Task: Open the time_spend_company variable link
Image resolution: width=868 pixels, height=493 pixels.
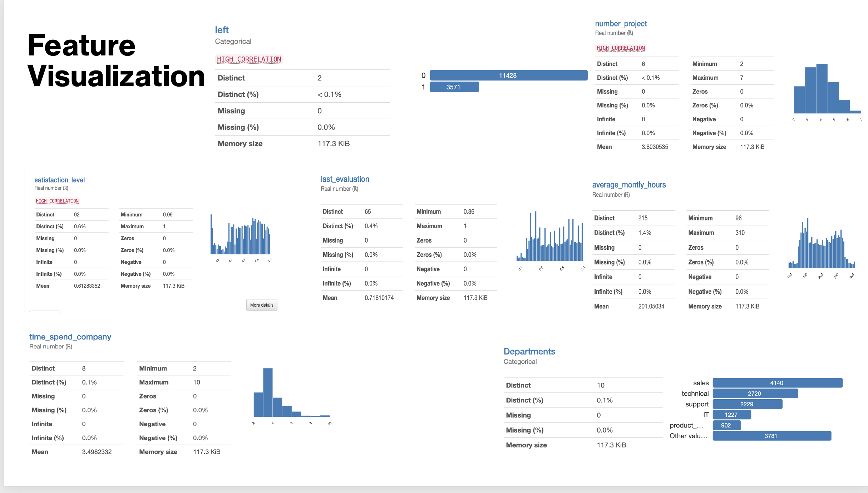Action: coord(70,337)
